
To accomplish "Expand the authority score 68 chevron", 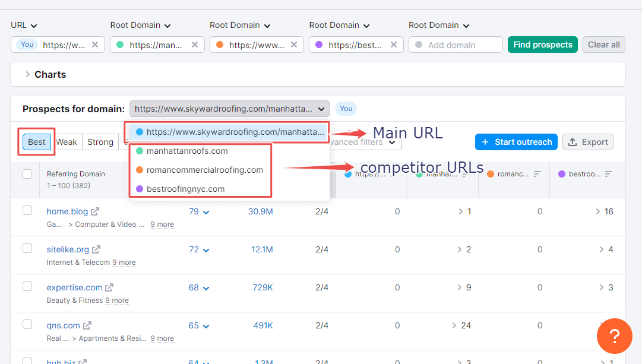I will tap(206, 288).
